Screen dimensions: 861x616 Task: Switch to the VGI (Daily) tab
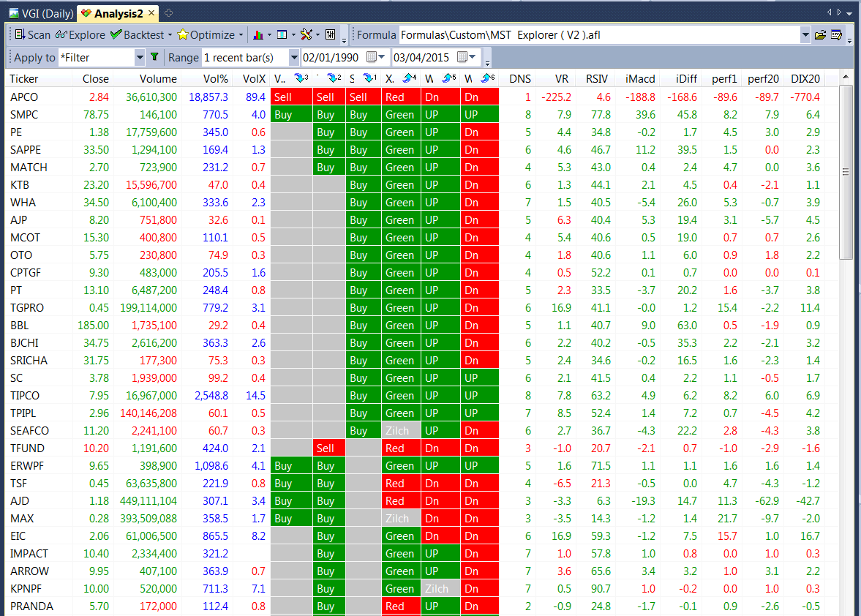tap(41, 12)
